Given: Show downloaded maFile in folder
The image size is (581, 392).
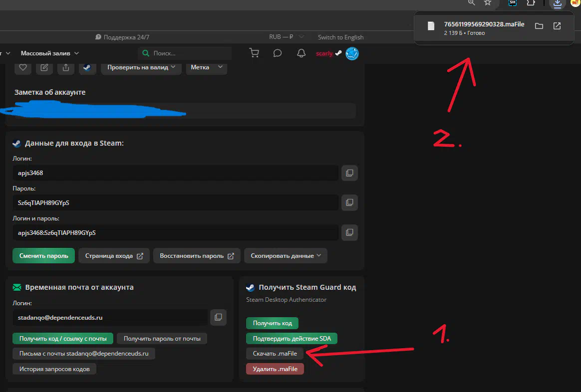Looking at the screenshot, I should click(x=539, y=26).
